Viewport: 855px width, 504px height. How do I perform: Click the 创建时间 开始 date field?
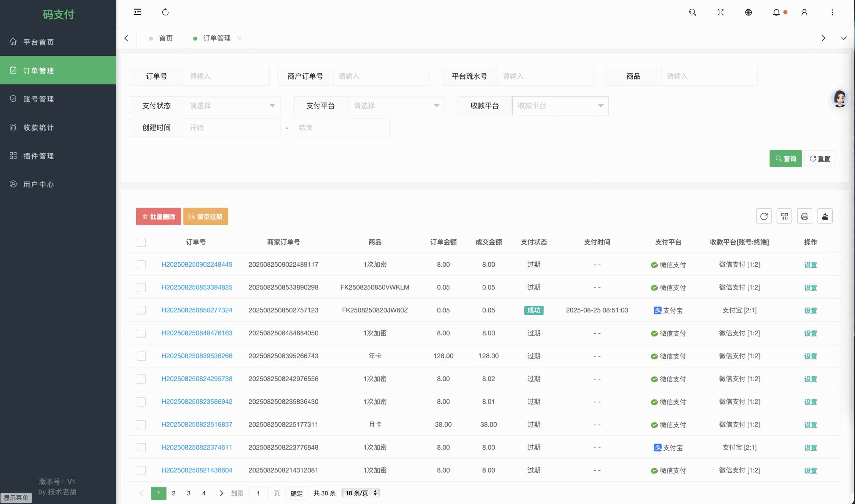[232, 128]
